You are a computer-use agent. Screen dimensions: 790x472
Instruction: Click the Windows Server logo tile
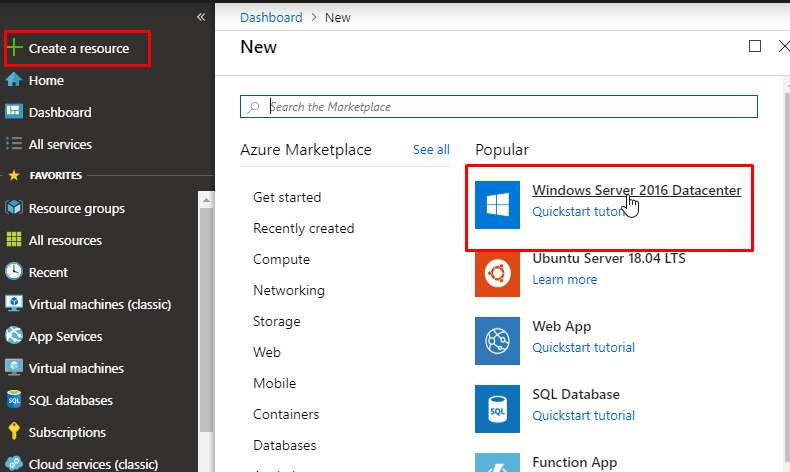497,205
